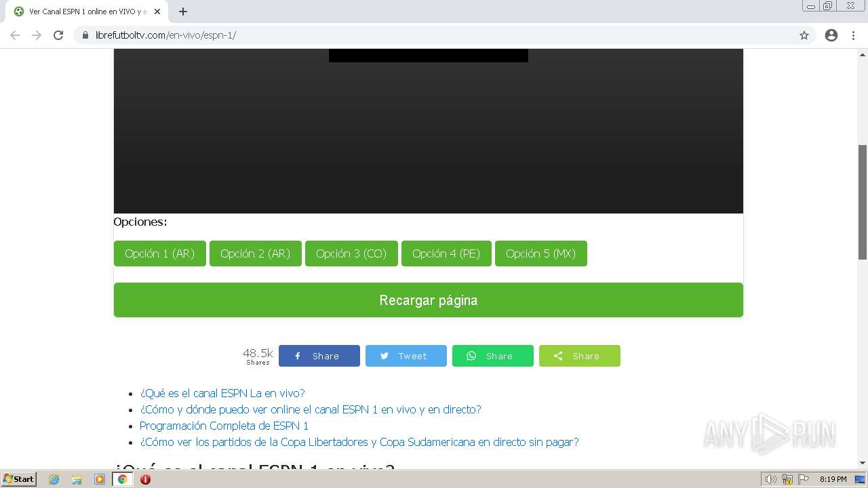Share the page on Facebook
Screen dimensions: 868x488
coord(319,356)
